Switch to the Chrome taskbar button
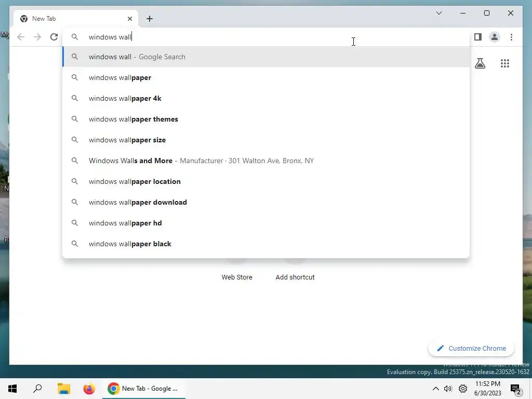This screenshot has height=399, width=532. pos(144,389)
